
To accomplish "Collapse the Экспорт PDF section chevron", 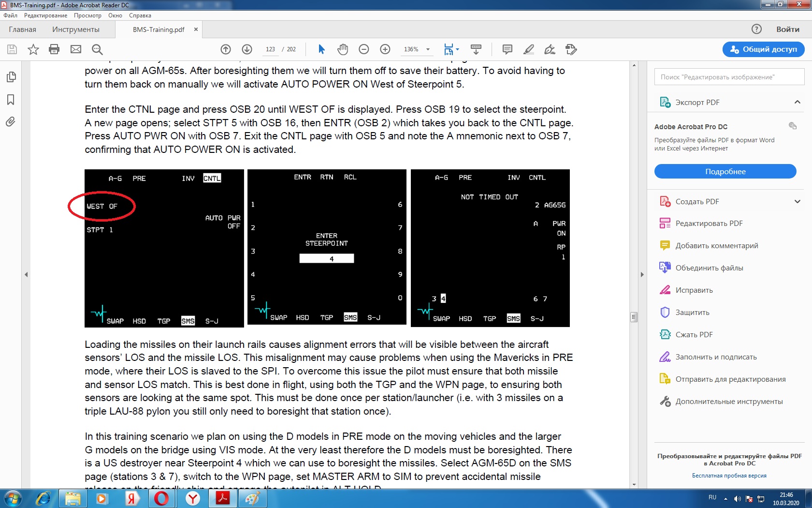I will (x=797, y=102).
